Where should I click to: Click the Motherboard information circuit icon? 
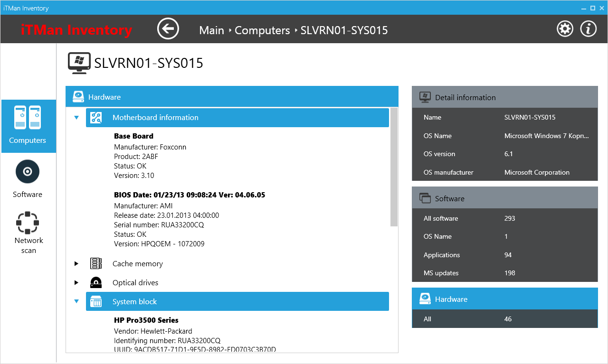(x=96, y=118)
